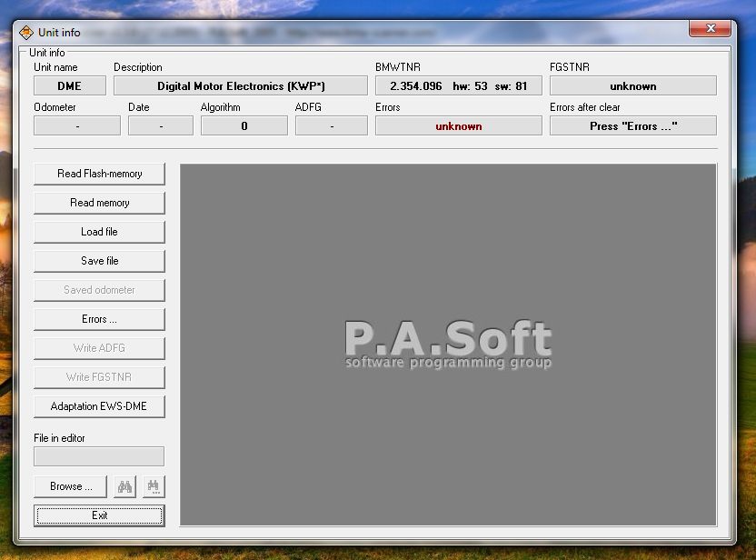This screenshot has height=560, width=756.
Task: Click the Date value field
Action: 161,125
